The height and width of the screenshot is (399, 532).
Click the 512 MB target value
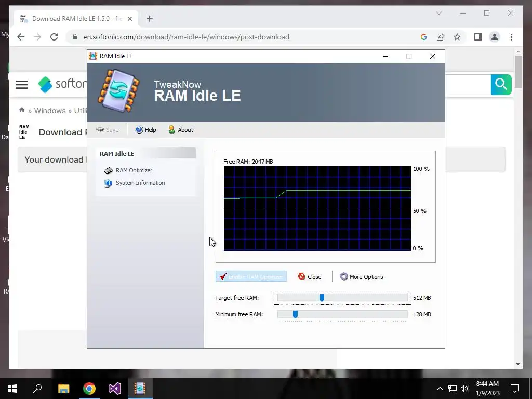coord(422,298)
